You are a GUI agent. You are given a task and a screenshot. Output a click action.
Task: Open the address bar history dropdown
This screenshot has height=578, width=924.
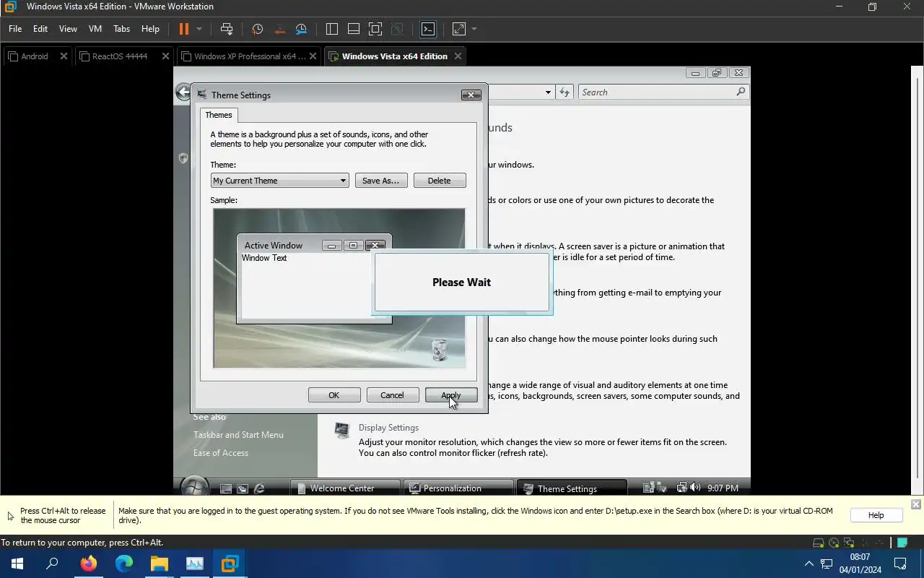coord(548,92)
